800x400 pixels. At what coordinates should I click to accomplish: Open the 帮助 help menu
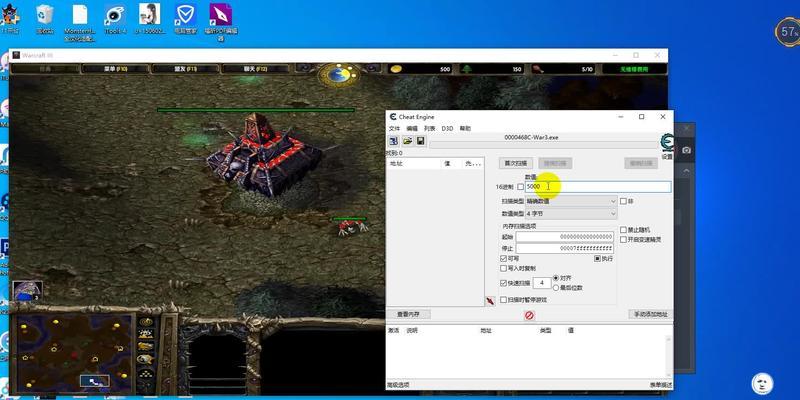click(x=465, y=129)
